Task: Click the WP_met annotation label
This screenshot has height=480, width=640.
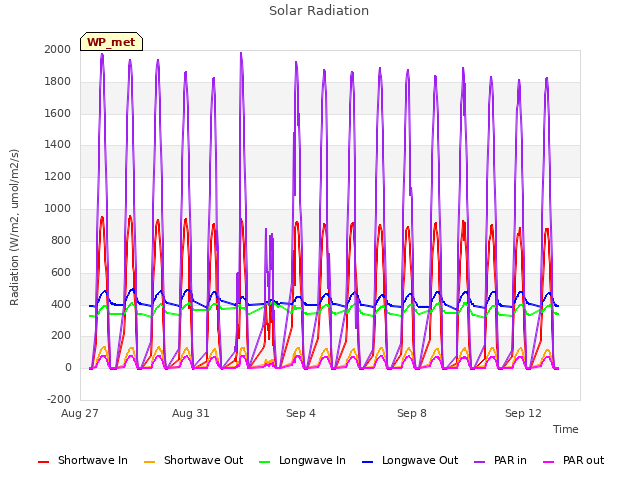Action: click(111, 42)
